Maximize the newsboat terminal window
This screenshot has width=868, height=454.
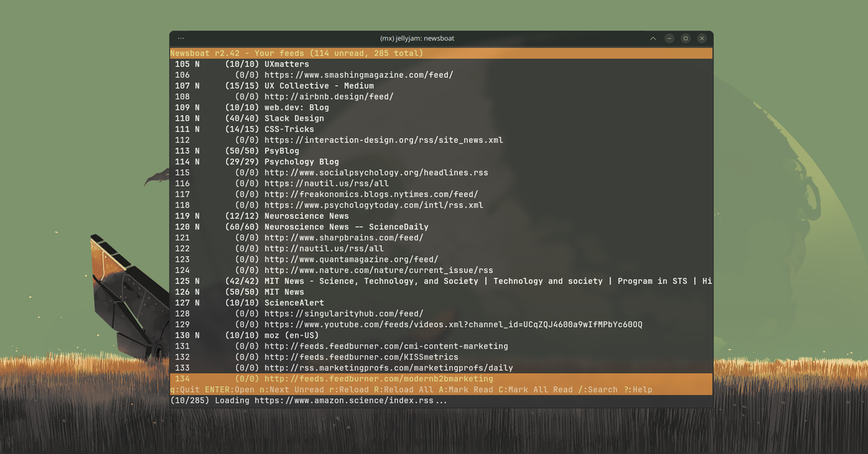pyautogui.click(x=686, y=38)
